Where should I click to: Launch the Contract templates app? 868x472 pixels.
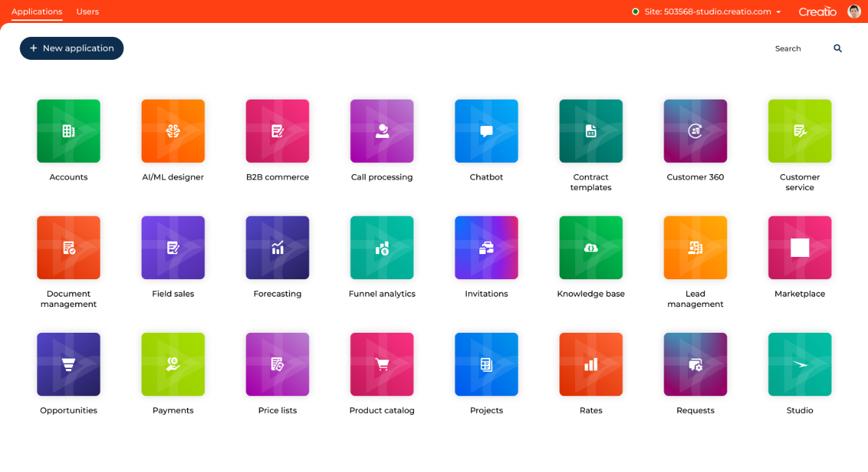pos(590,131)
